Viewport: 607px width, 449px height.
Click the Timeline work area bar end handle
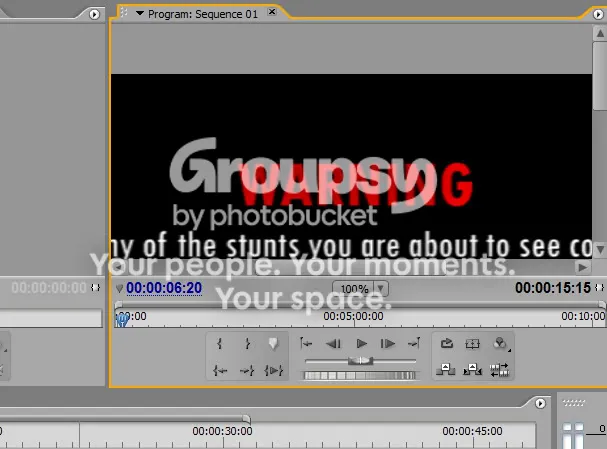247,418
